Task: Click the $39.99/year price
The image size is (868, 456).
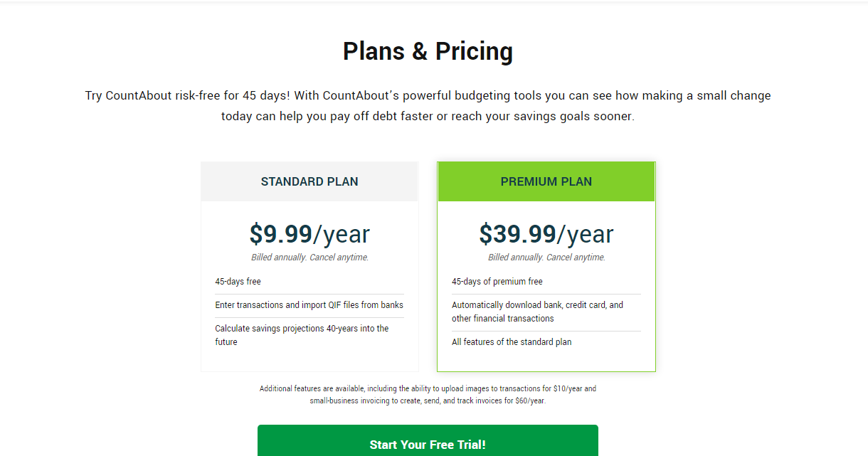Action: (x=546, y=234)
